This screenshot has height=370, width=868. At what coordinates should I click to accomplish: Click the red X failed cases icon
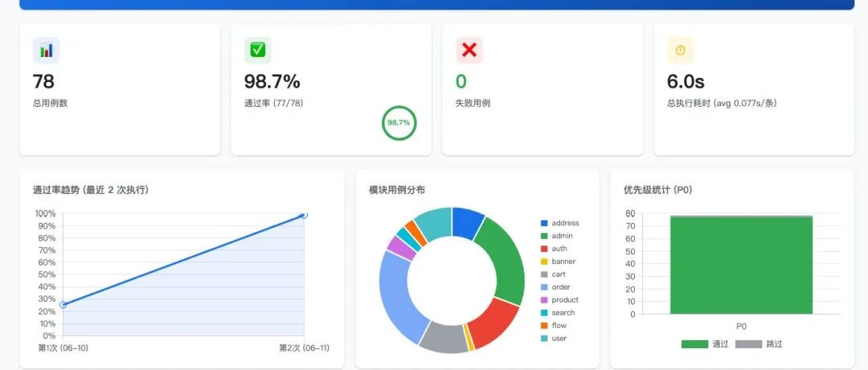click(469, 51)
